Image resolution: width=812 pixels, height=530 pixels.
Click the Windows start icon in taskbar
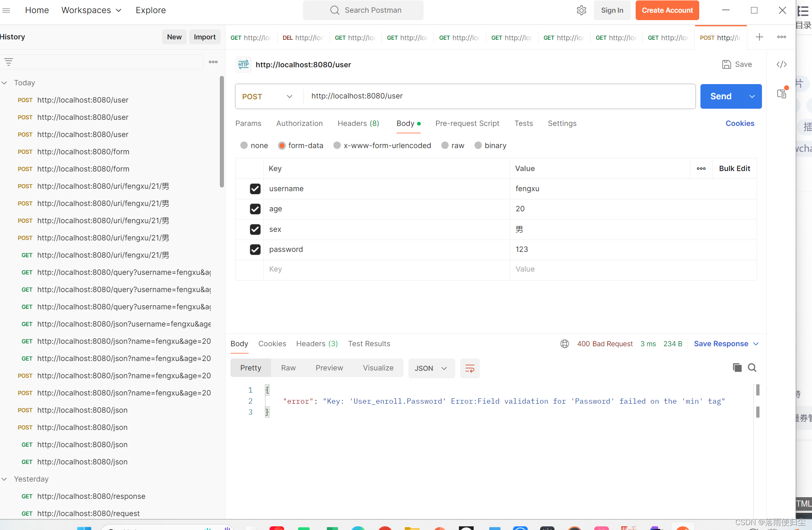tap(84, 528)
